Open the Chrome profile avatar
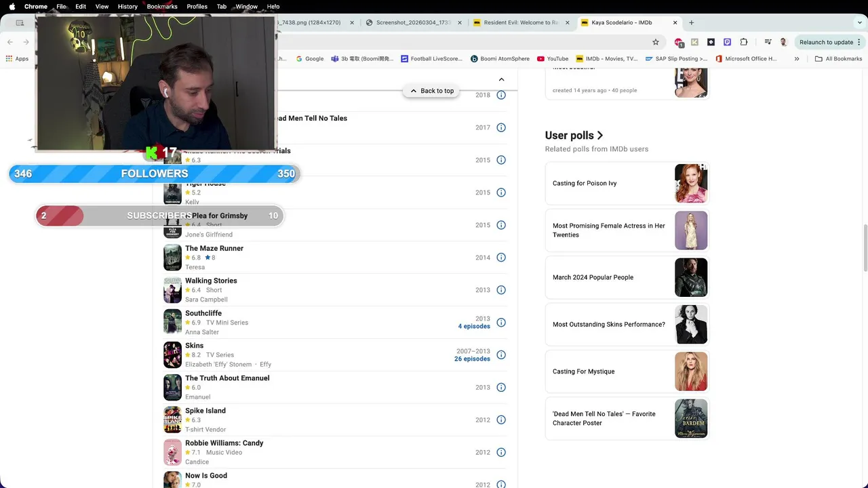The image size is (868, 488). tap(783, 42)
